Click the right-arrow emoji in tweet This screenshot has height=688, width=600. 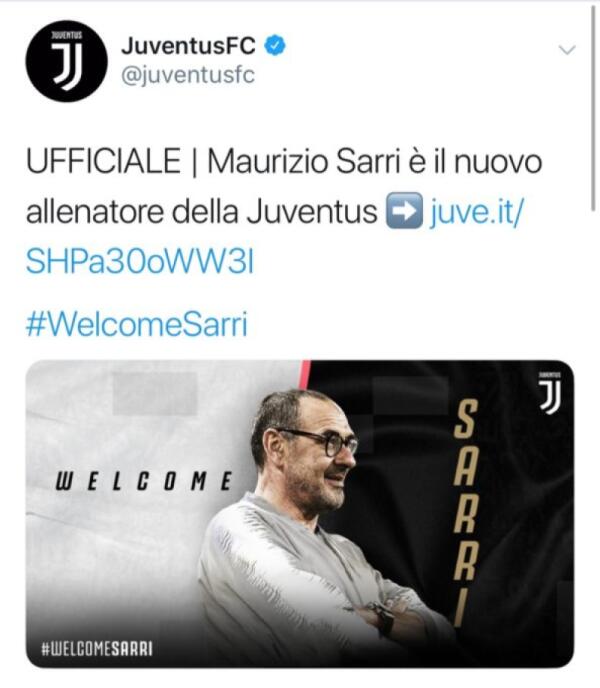coord(404,211)
